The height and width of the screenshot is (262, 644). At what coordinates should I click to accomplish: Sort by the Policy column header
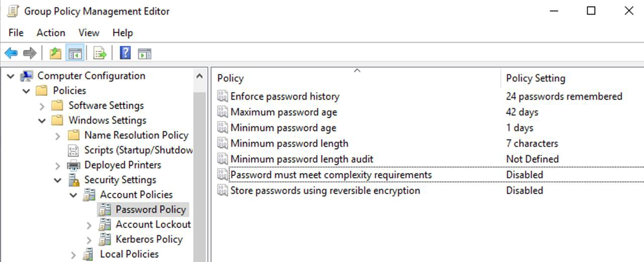click(357, 78)
